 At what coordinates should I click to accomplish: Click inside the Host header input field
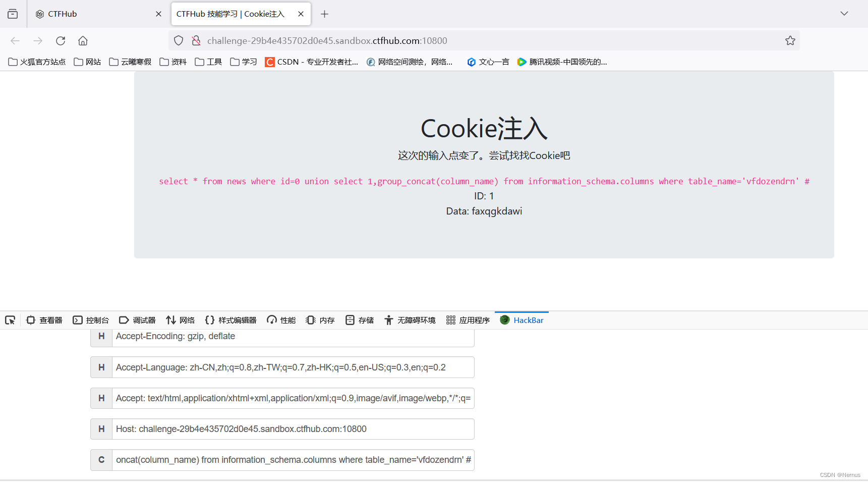293,429
